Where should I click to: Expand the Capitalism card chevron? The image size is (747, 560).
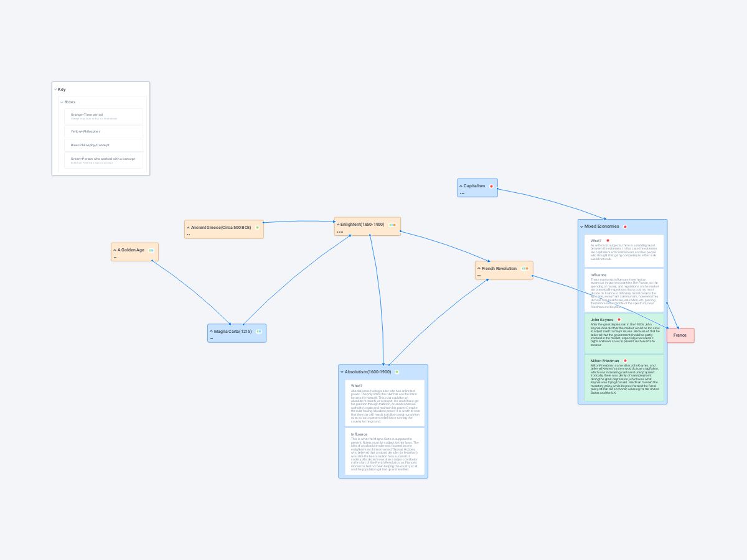(x=461, y=186)
